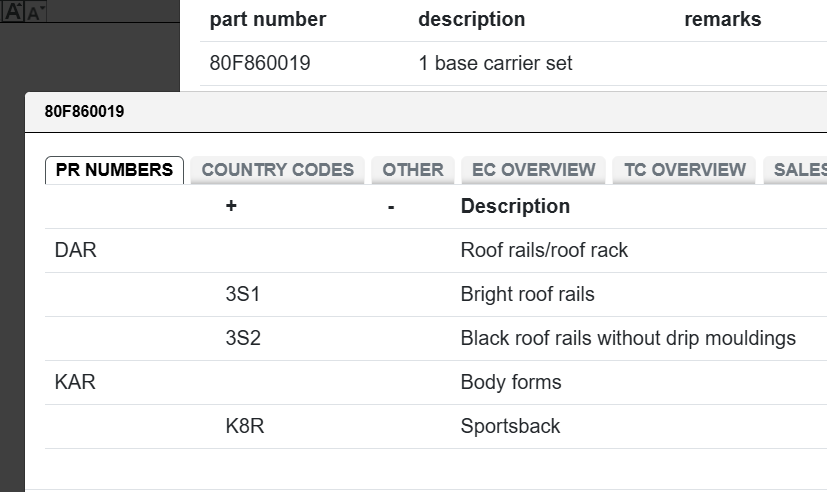The image size is (827, 492).
Task: Click the increase font size icon
Action: (x=13, y=12)
